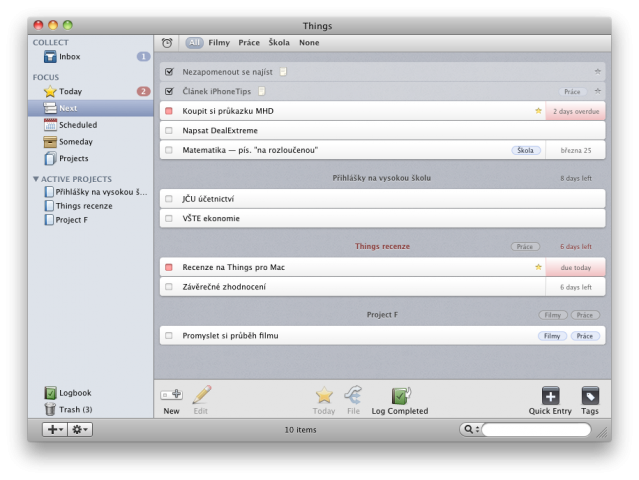Check off JČU účetnictví
The image size is (639, 480).
[169, 199]
